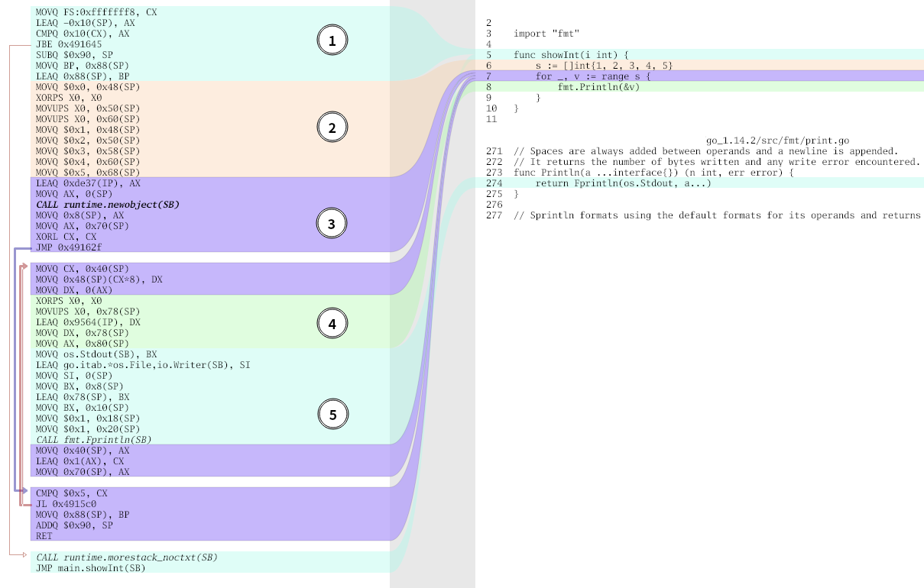
Task: Select the 'MOVQ 0x8(SP), AX' instruction
Action: [x=81, y=215]
